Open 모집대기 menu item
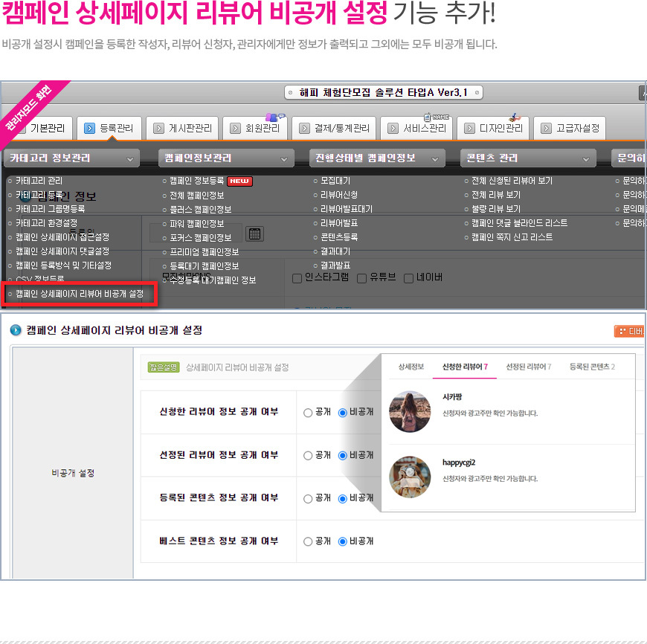This screenshot has width=647, height=644. 335,181
